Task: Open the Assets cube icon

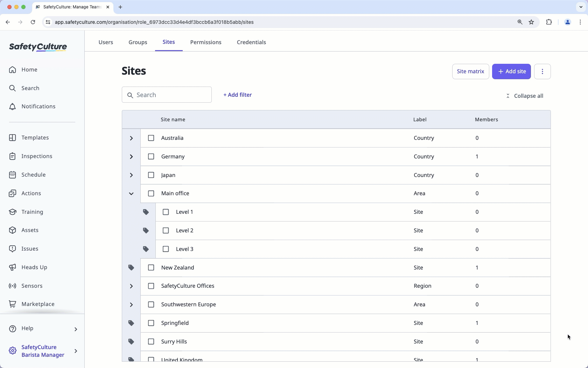Action: 12,230
